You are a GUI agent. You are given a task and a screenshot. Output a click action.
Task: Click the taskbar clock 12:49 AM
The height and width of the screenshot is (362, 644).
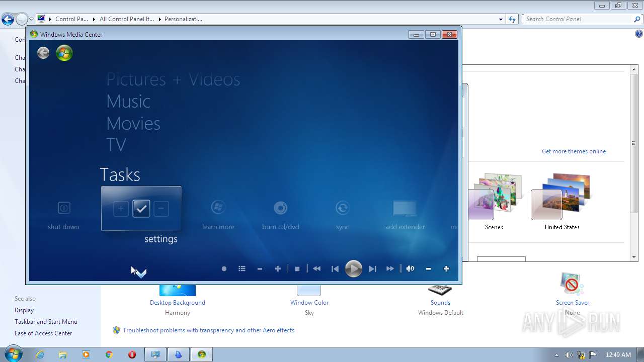(618, 355)
